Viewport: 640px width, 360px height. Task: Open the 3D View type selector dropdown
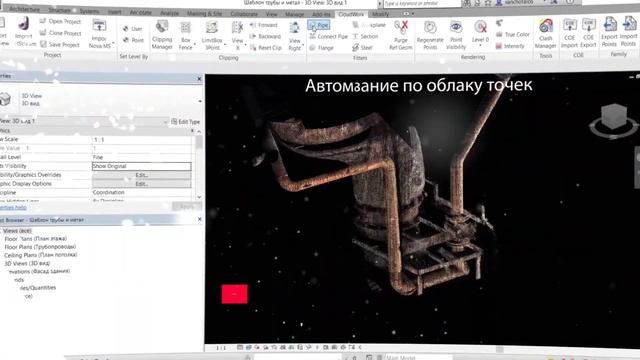200,100
